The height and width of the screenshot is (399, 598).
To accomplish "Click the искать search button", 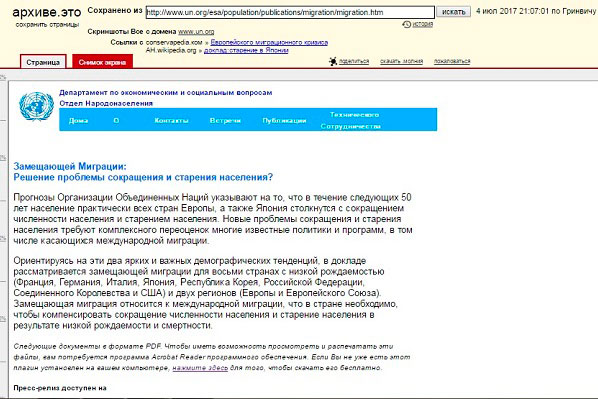I will coord(453,12).
